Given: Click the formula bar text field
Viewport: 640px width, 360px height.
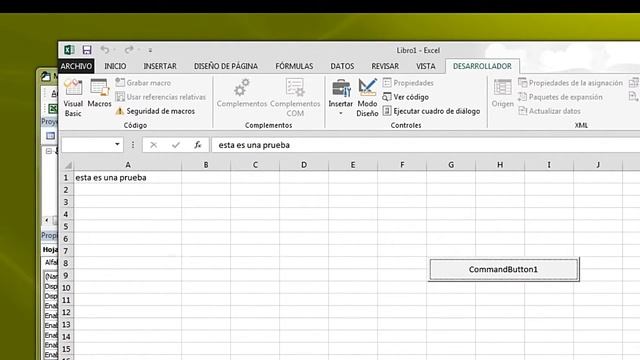Looking at the screenshot, I should (x=425, y=145).
